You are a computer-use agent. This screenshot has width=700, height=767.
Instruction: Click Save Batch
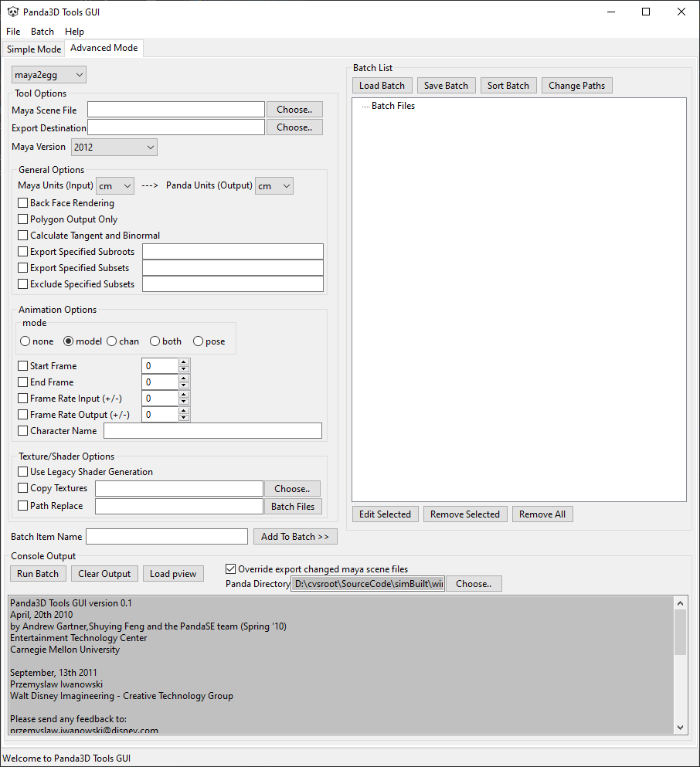pos(446,86)
